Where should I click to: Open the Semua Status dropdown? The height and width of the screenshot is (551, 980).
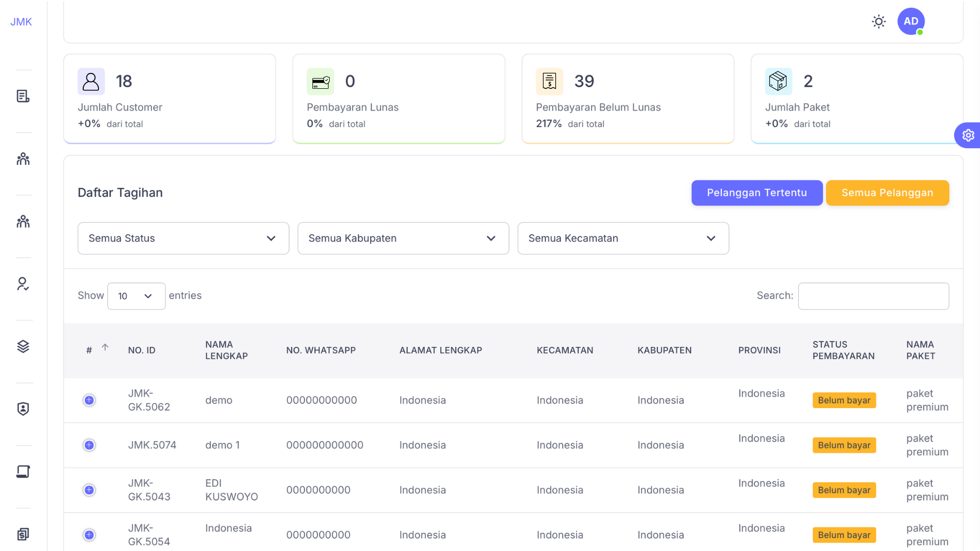183,238
